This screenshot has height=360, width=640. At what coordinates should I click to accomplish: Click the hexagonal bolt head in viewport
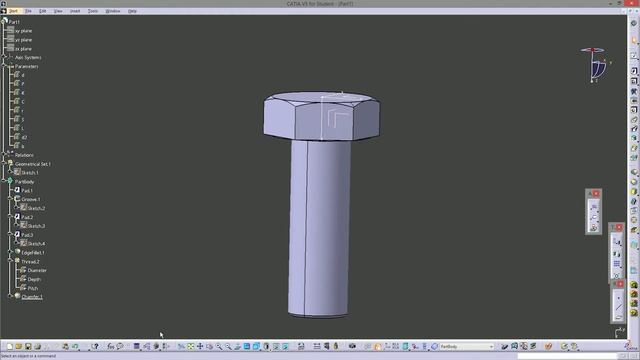322,116
